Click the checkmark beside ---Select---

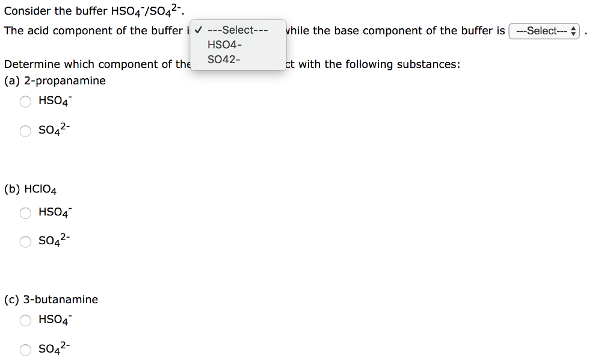pyautogui.click(x=198, y=30)
